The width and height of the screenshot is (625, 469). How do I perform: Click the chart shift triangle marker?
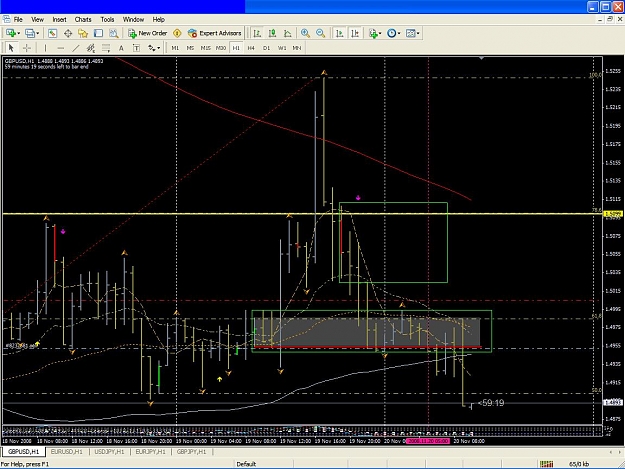coord(482,59)
